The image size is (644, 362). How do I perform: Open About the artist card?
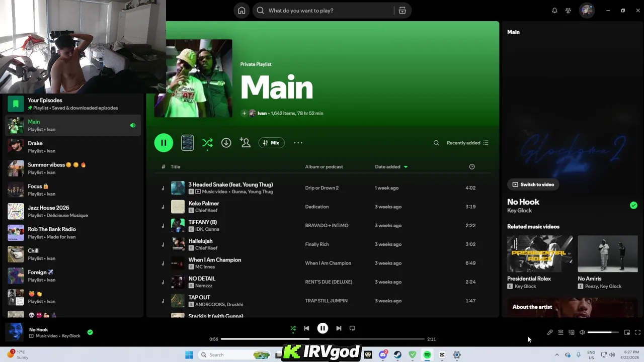[x=573, y=307]
